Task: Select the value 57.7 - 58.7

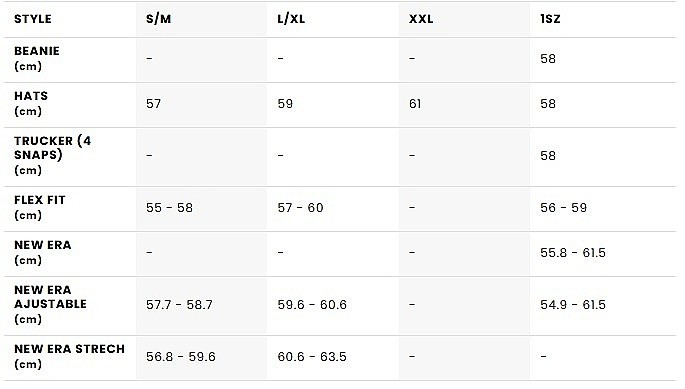Action: (179, 305)
